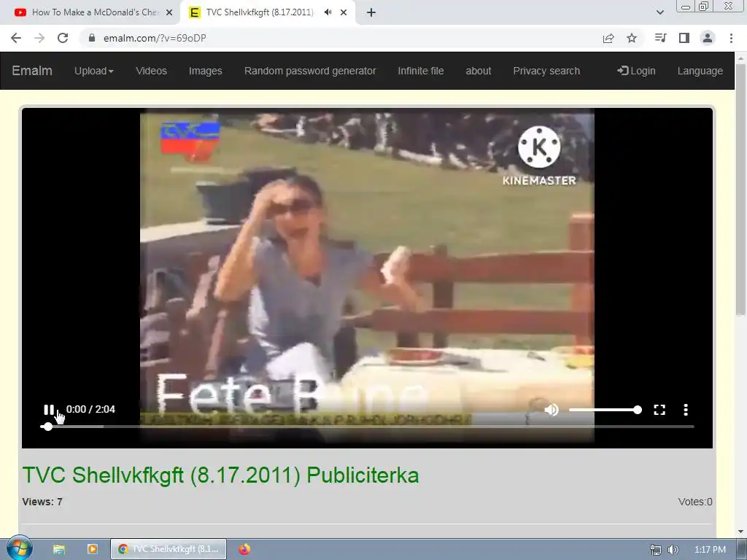Open the about page
The width and height of the screenshot is (747, 560).
click(x=479, y=71)
